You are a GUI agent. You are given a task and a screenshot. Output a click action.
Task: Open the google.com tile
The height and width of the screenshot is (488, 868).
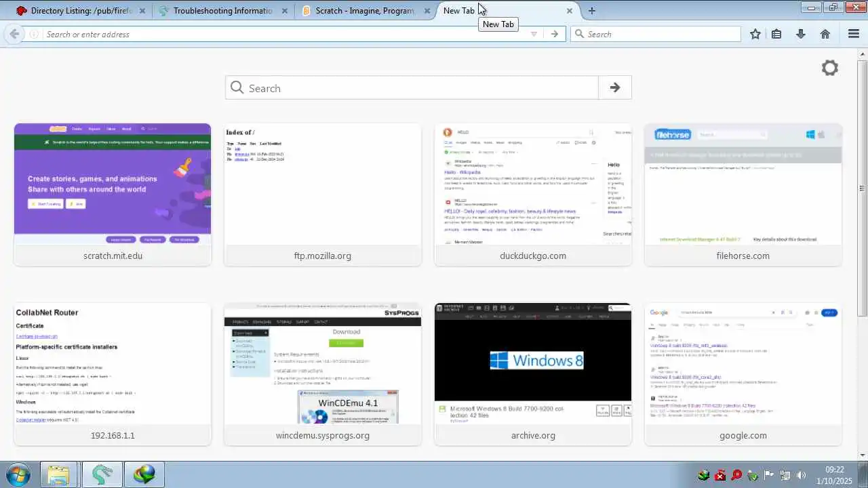(743, 374)
